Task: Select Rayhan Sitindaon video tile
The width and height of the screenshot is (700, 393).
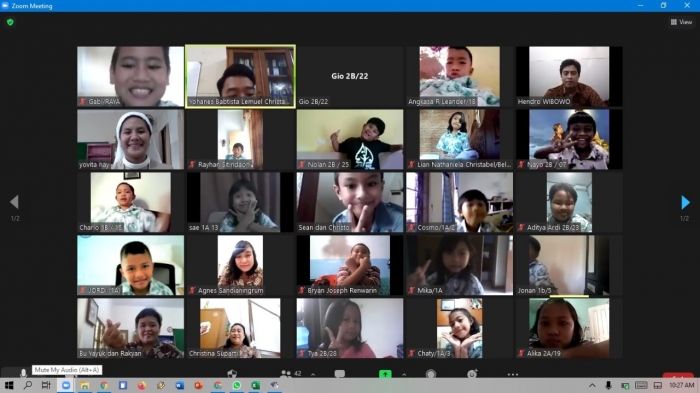Action: coord(240,139)
